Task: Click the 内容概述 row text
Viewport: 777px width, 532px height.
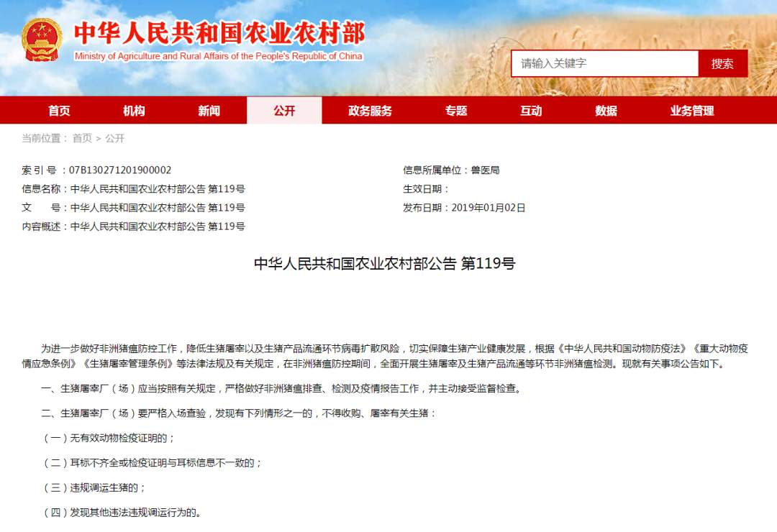Action: pos(133,226)
